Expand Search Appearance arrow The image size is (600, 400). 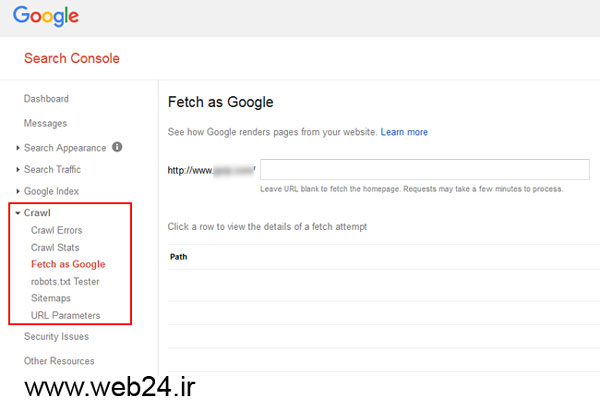pyautogui.click(x=18, y=148)
